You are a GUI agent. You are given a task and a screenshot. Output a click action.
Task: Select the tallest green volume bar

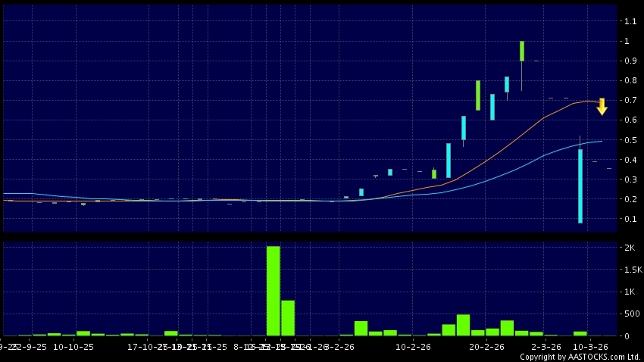(273, 291)
